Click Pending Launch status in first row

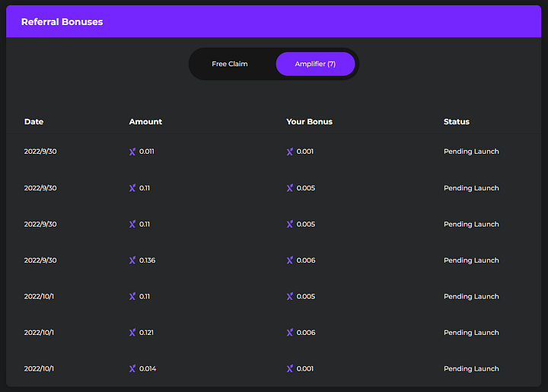click(x=471, y=151)
